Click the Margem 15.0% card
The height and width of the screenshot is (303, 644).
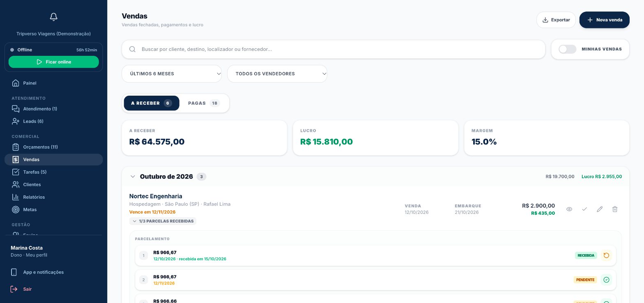(x=547, y=138)
